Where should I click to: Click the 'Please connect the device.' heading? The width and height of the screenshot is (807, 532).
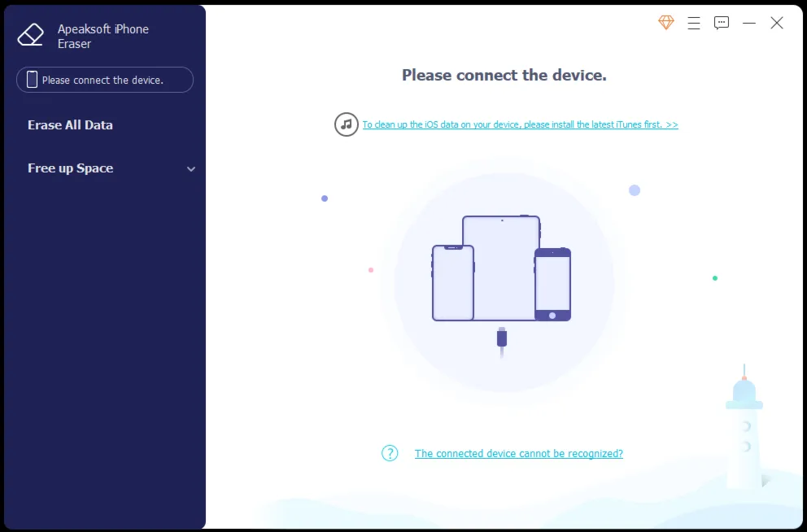point(504,75)
